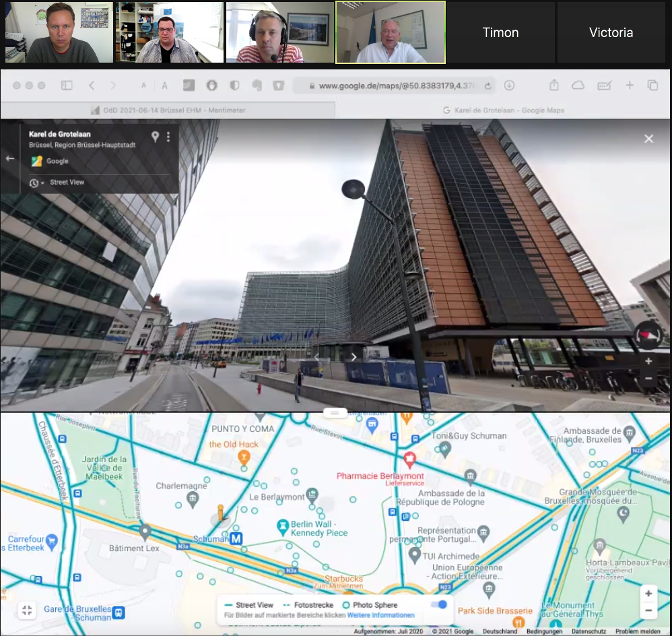This screenshot has height=636, width=672.
Task: Show the tab overview icon
Action: pos(652,86)
